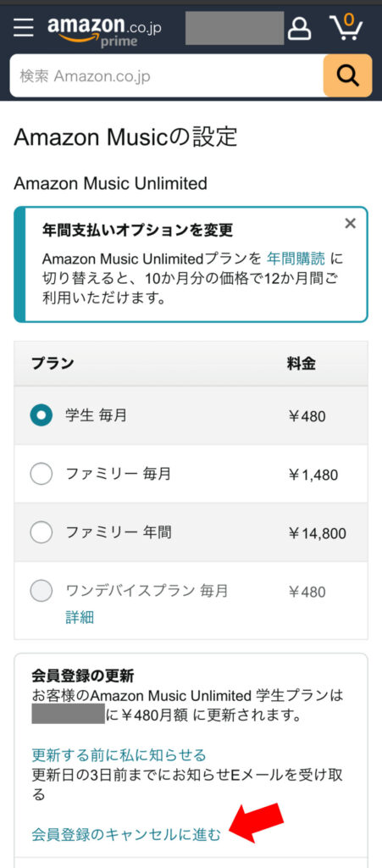Proceed via 会員登録のキャンセルに進む link
The height and width of the screenshot is (868, 382).
[126, 834]
